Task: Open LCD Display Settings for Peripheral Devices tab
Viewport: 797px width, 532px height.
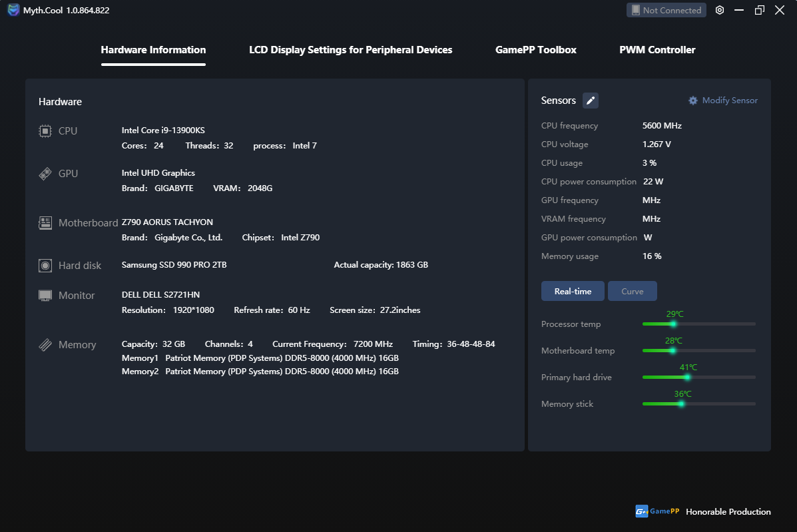Action: 350,50
